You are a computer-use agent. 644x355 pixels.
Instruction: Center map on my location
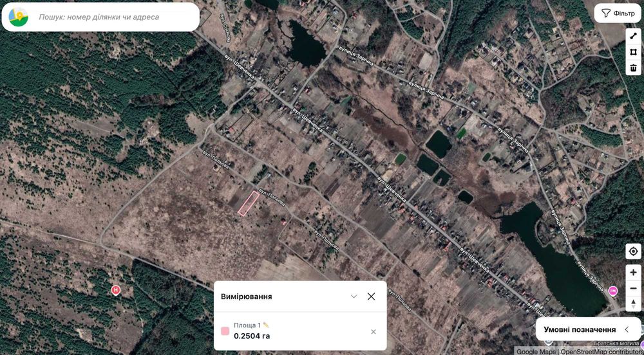click(x=633, y=251)
